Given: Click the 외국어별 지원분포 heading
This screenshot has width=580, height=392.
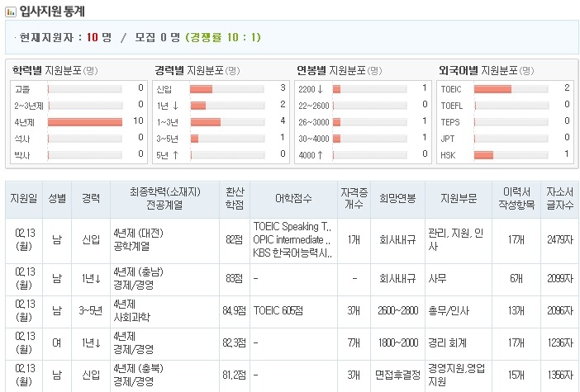Looking at the screenshot, I should [x=486, y=70].
